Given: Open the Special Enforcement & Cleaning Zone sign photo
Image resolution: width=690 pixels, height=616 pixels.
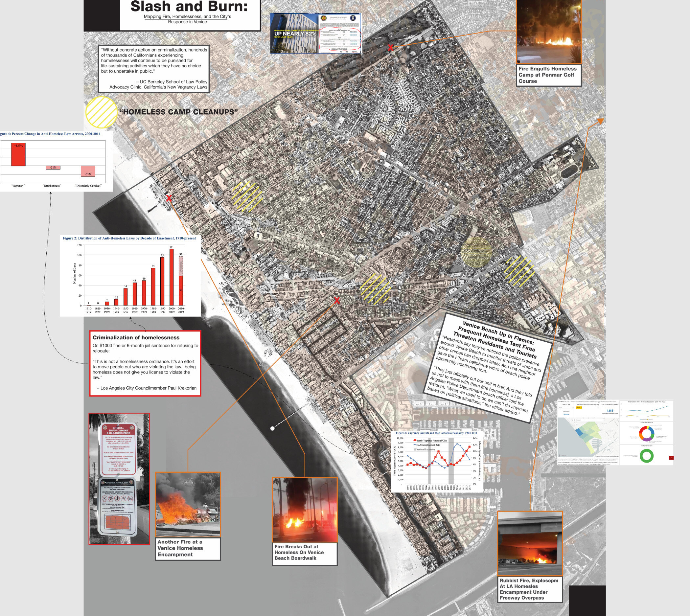Looking at the screenshot, I should (119, 479).
